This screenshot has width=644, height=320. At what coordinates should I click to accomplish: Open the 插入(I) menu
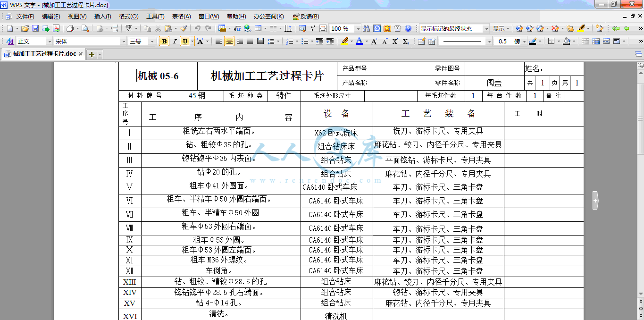click(102, 17)
